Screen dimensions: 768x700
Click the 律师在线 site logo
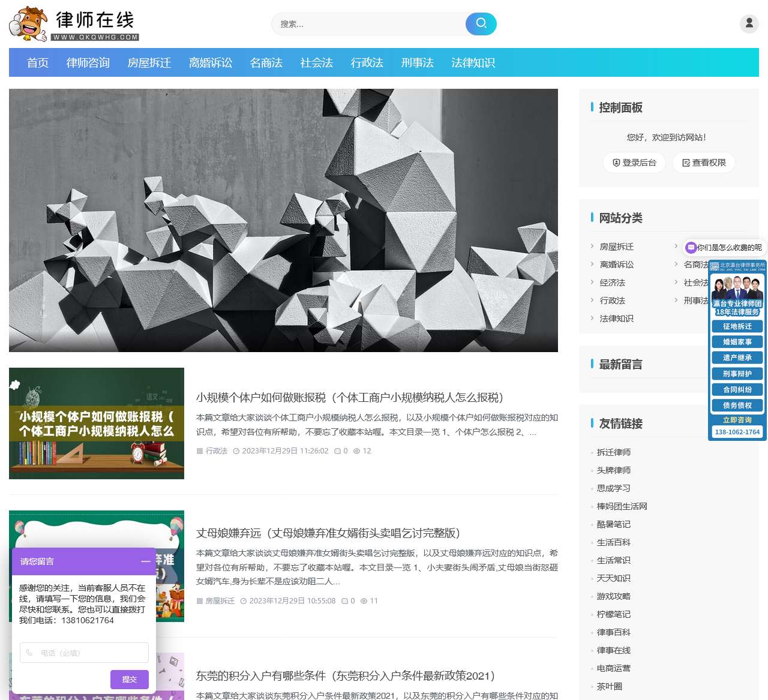[74, 24]
